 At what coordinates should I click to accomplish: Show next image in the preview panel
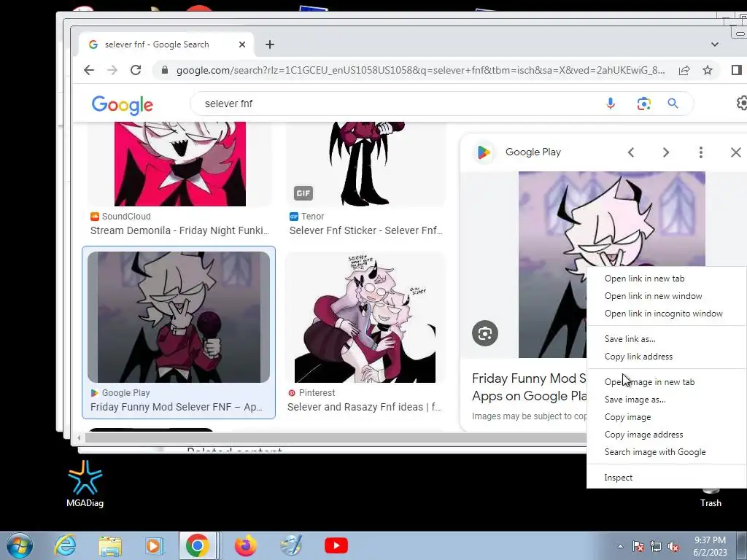(x=665, y=152)
